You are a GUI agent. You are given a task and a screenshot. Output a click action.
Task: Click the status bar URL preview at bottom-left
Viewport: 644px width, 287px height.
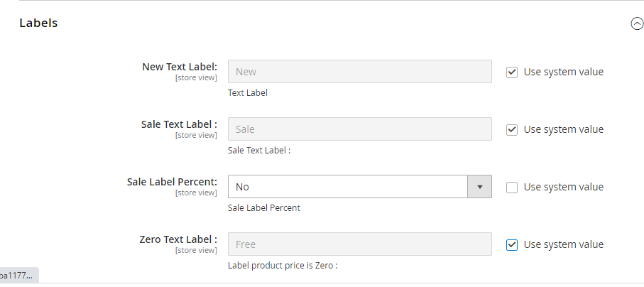(x=17, y=275)
